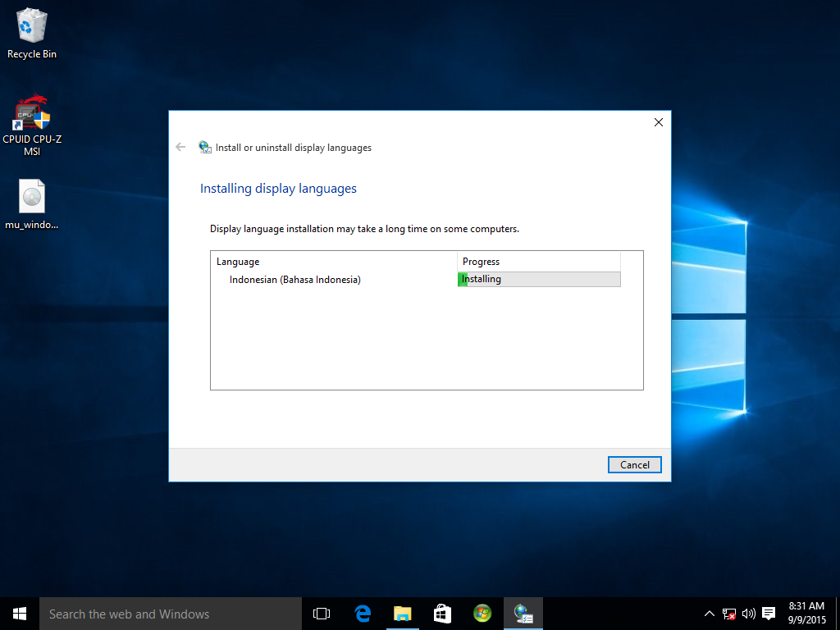The width and height of the screenshot is (840, 630).
Task: Open Task View on the taskbar
Action: [321, 613]
